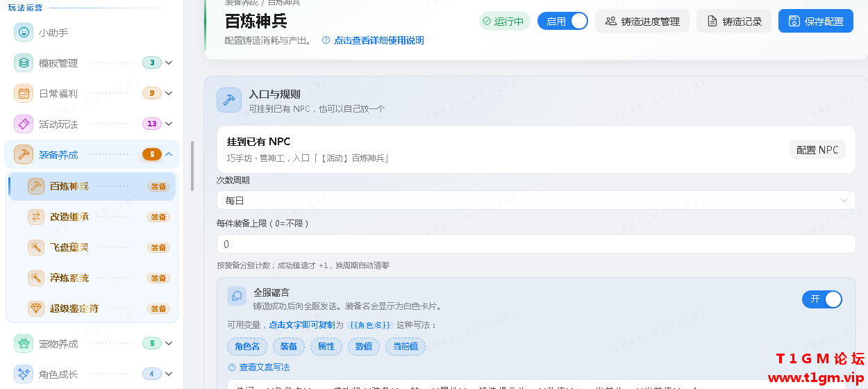Viewport: 868px width, 389px height.
Task: Collapse the 装备养成 chevron
Action: coord(169,154)
